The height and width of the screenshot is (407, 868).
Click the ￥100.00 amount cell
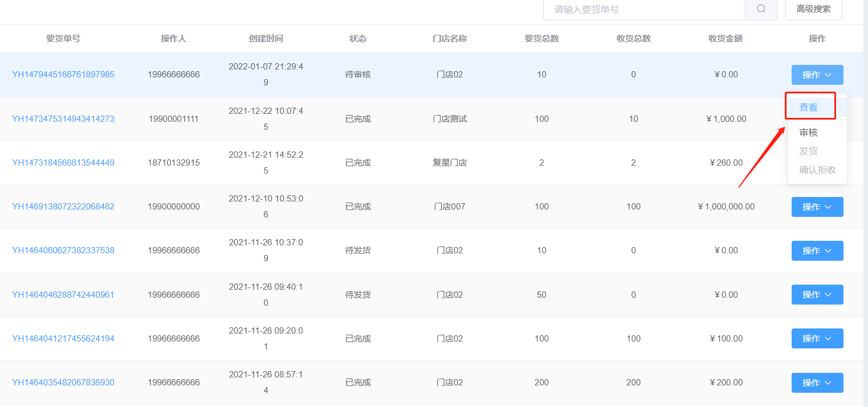(726, 339)
